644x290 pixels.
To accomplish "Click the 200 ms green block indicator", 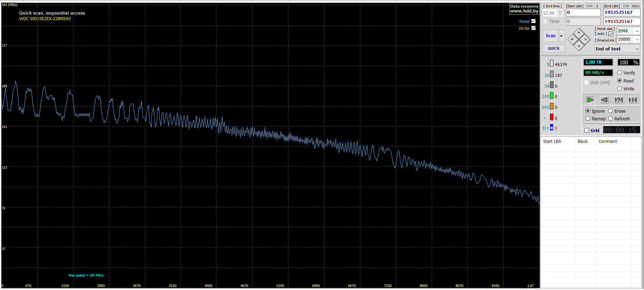I will click(x=552, y=95).
